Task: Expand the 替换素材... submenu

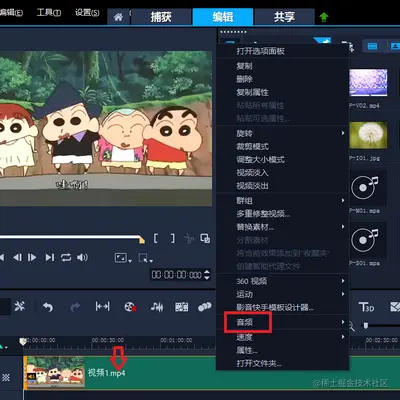Action: 282,227
